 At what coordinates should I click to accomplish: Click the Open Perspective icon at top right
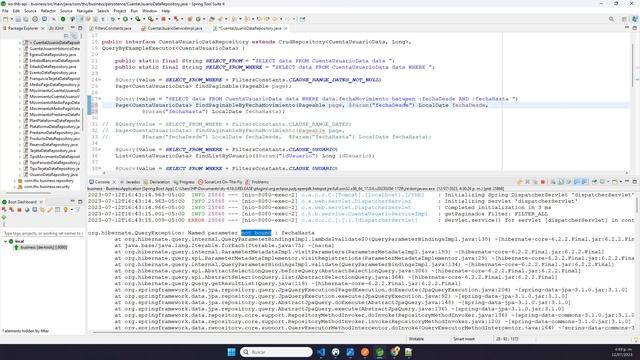tap(624, 19)
